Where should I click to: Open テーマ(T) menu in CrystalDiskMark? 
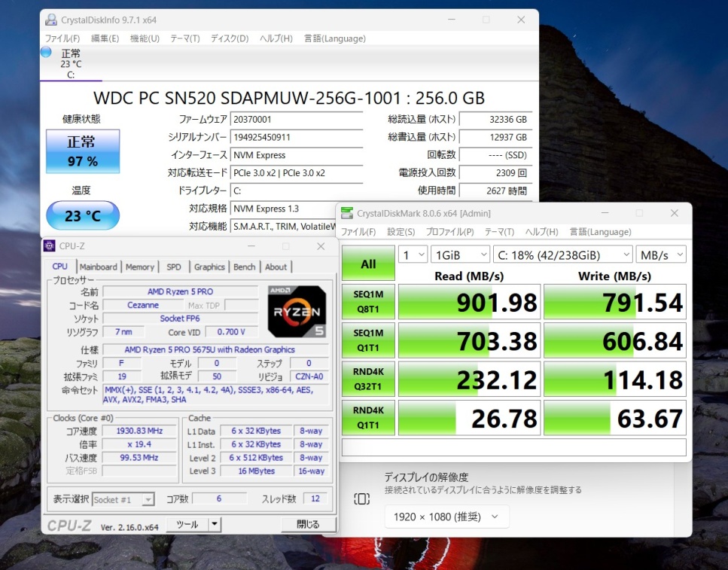[500, 232]
